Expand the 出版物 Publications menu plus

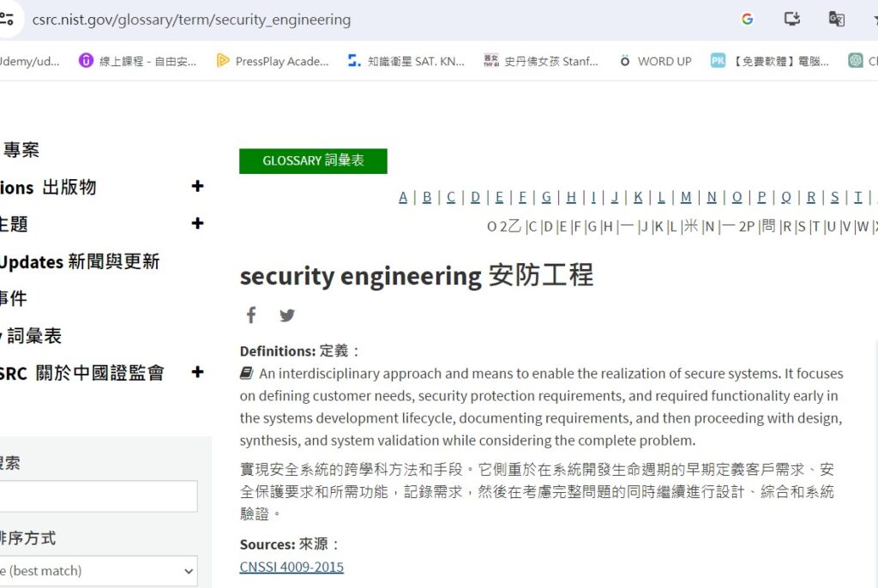(197, 186)
